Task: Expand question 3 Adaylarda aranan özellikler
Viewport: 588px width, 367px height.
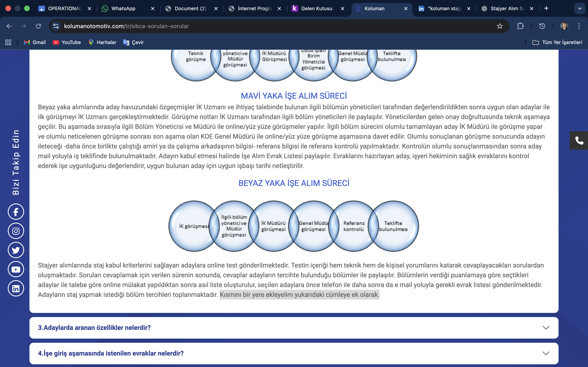Action: pyautogui.click(x=294, y=328)
